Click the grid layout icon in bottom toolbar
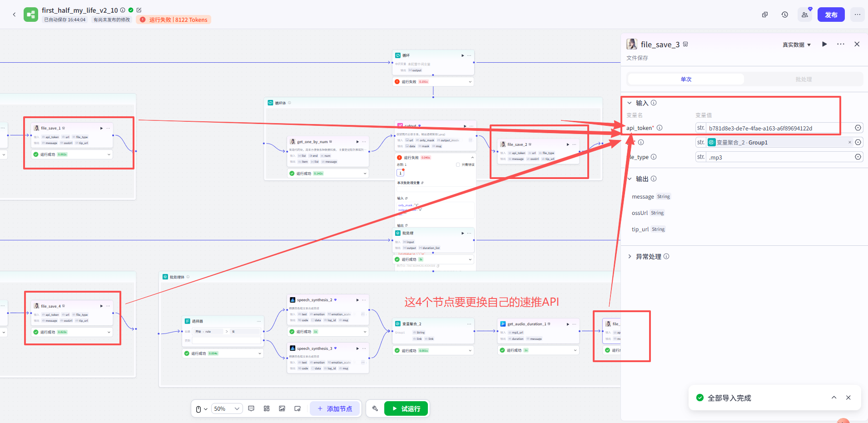This screenshot has height=423, width=868. [x=267, y=408]
